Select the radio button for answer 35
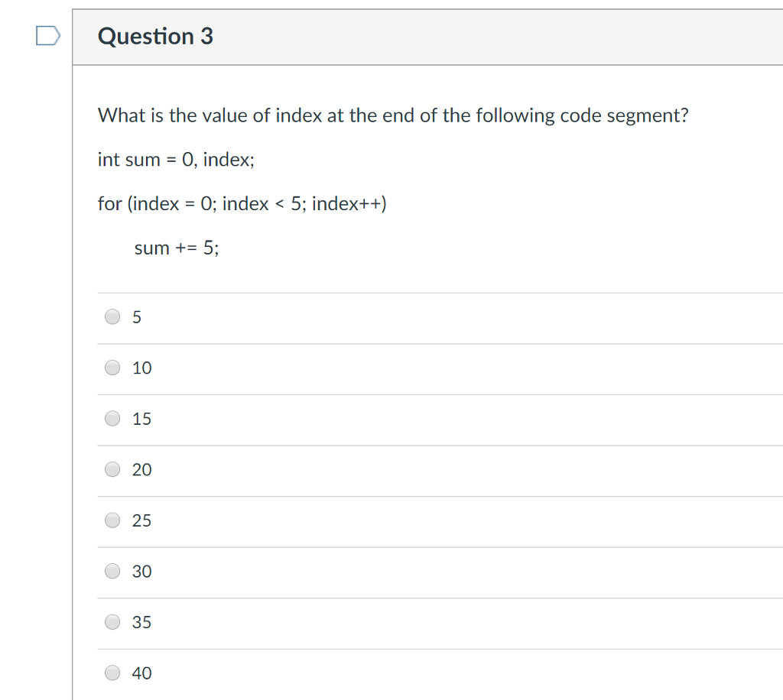 112,622
